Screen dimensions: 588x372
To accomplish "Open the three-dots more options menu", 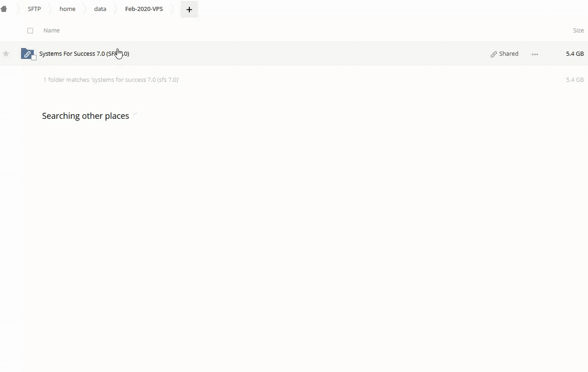I will 535,54.
